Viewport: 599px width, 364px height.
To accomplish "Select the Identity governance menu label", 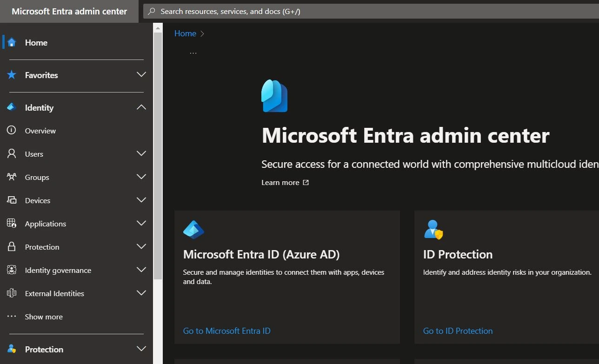I will pyautogui.click(x=58, y=270).
